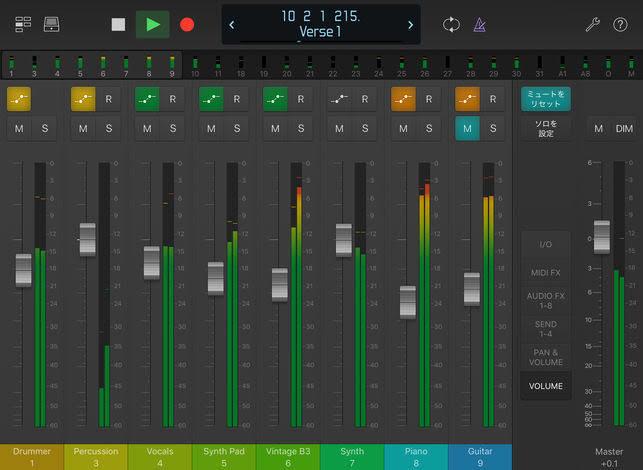Toggle the cycle loop icon
Viewport: 643px width, 470px height.
coord(451,25)
